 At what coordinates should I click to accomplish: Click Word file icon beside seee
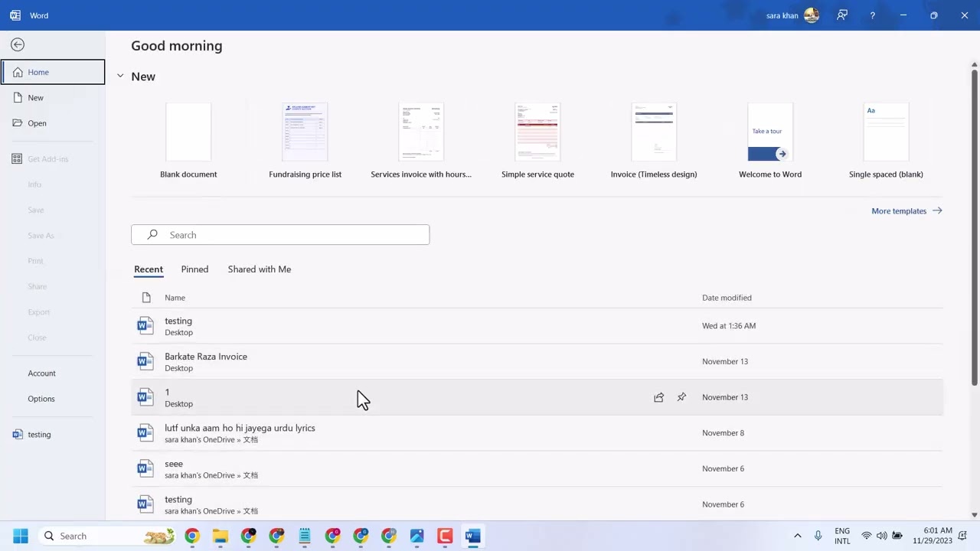pos(145,468)
